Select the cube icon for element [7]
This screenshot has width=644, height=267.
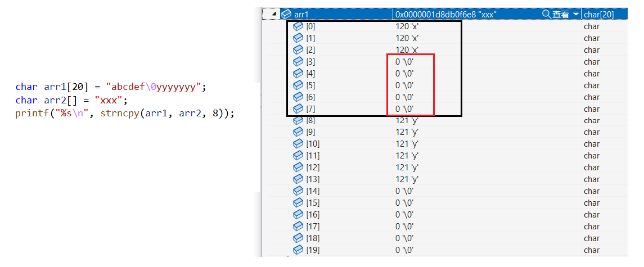coord(298,109)
